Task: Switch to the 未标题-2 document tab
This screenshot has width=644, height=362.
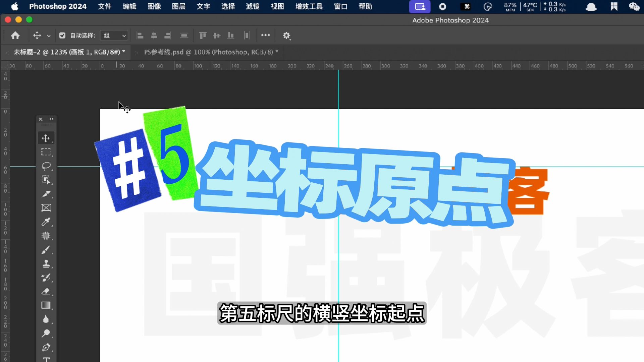Action: (x=69, y=52)
